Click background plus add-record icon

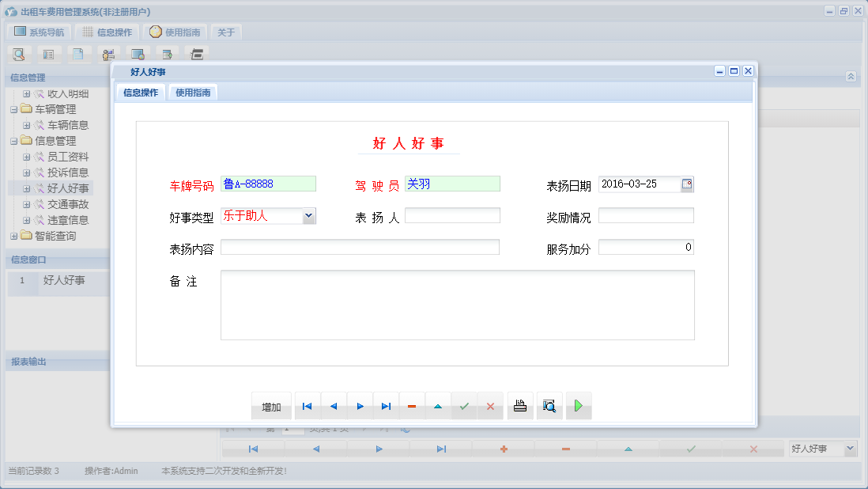[504, 449]
